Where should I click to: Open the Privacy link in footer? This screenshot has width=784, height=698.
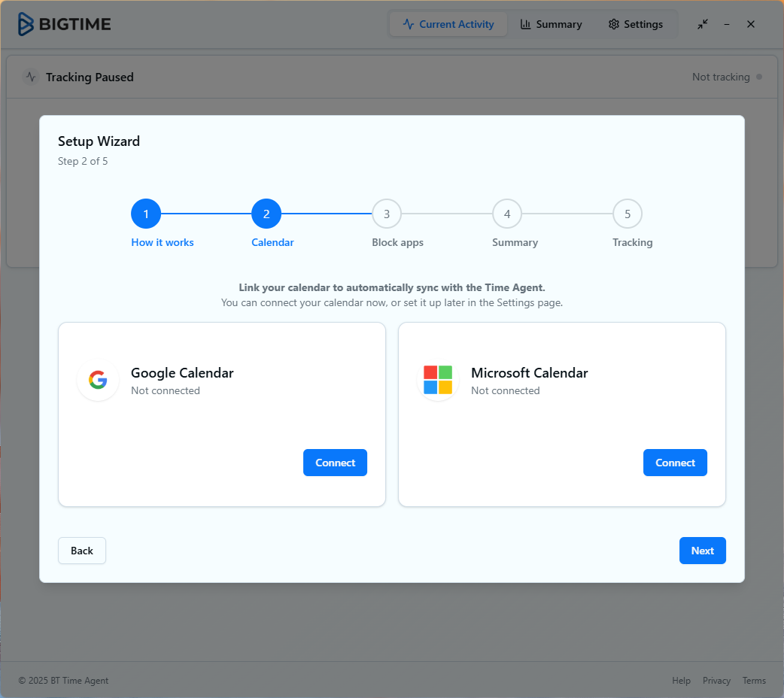[716, 681]
